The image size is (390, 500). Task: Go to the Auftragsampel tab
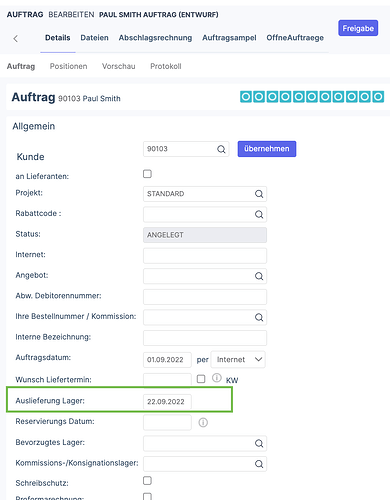[x=229, y=38]
